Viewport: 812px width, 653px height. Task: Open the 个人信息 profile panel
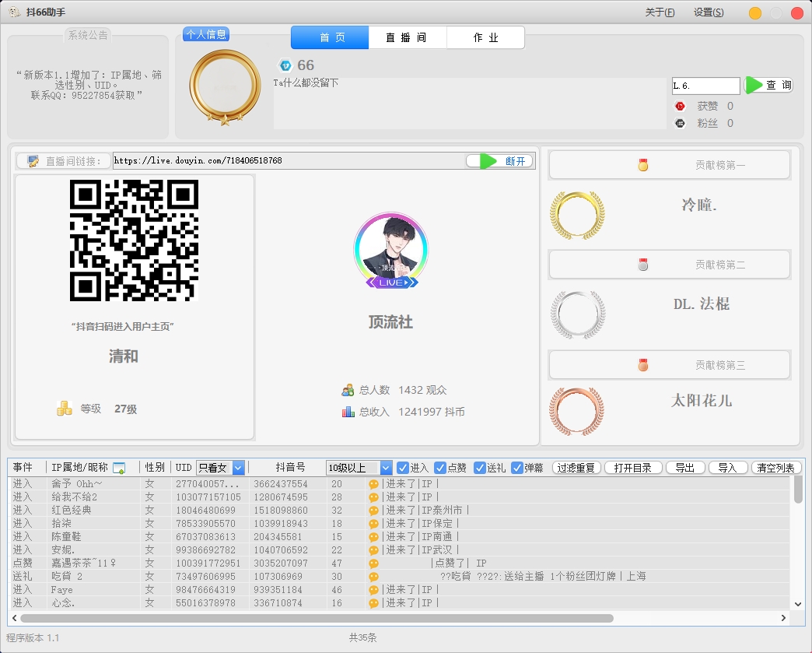point(207,33)
